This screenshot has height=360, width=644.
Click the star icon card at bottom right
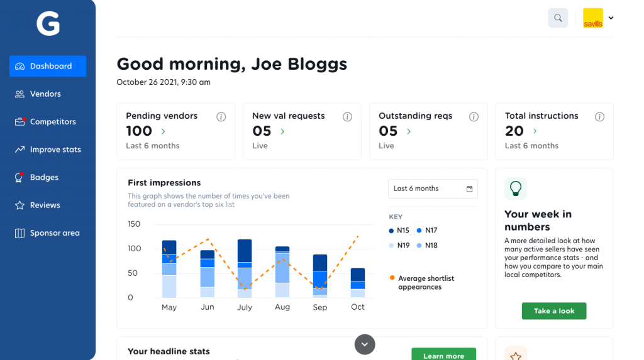pos(516,355)
